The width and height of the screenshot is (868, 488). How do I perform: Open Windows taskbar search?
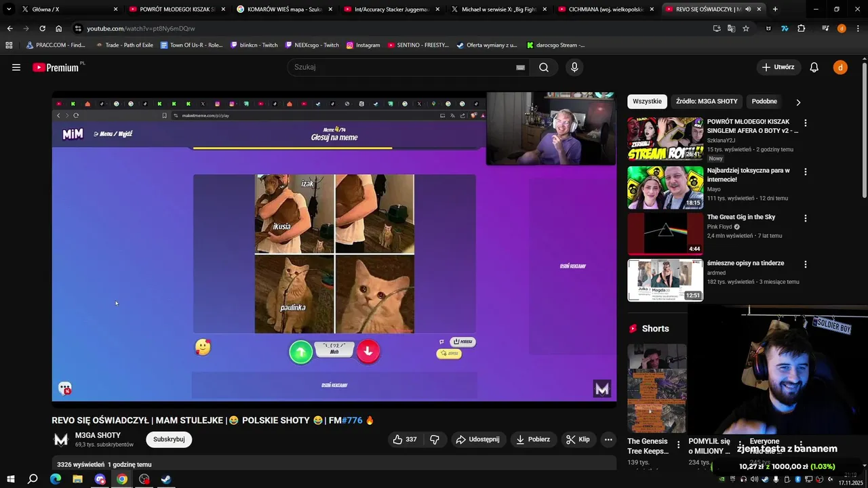pos(33,479)
